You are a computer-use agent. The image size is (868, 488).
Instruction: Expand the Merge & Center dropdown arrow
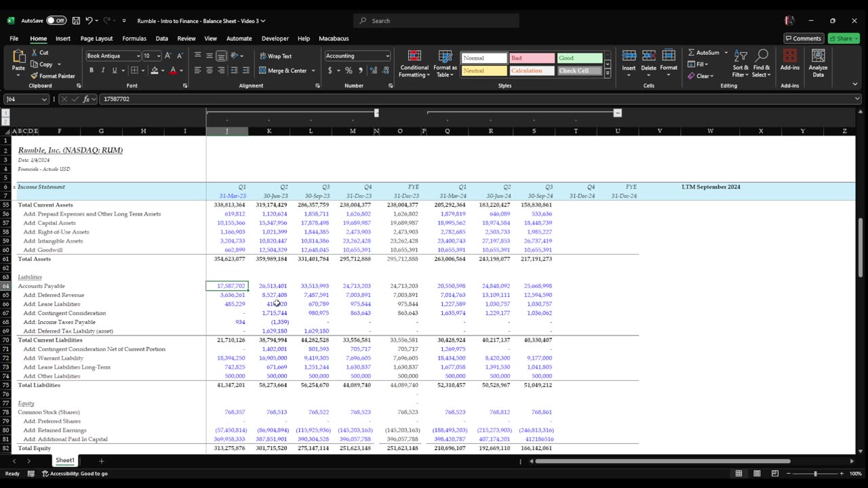pos(314,70)
